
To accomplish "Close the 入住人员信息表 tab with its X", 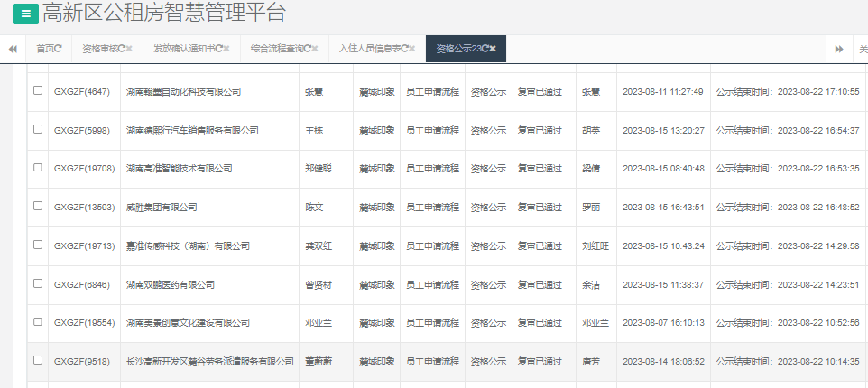I will click(411, 49).
